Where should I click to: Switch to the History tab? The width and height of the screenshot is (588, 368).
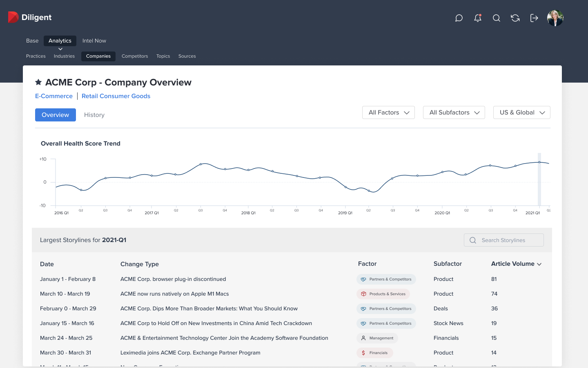pos(94,115)
